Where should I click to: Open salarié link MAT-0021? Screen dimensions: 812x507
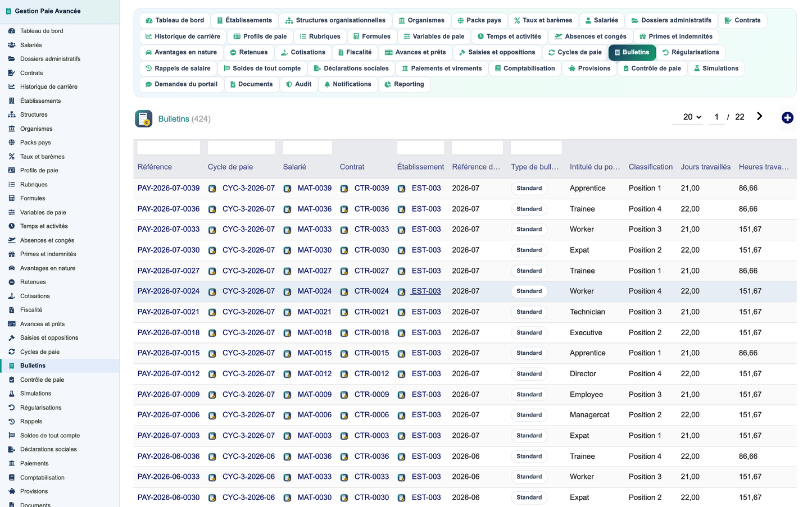pyautogui.click(x=315, y=312)
